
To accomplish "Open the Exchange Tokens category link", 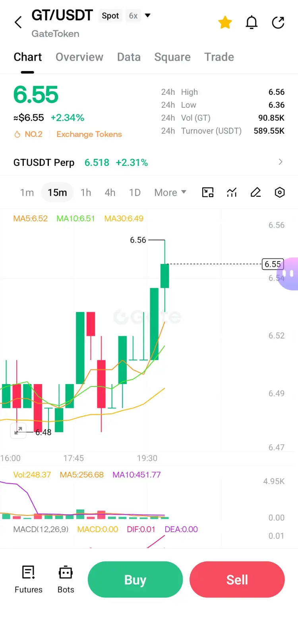I will (89, 134).
